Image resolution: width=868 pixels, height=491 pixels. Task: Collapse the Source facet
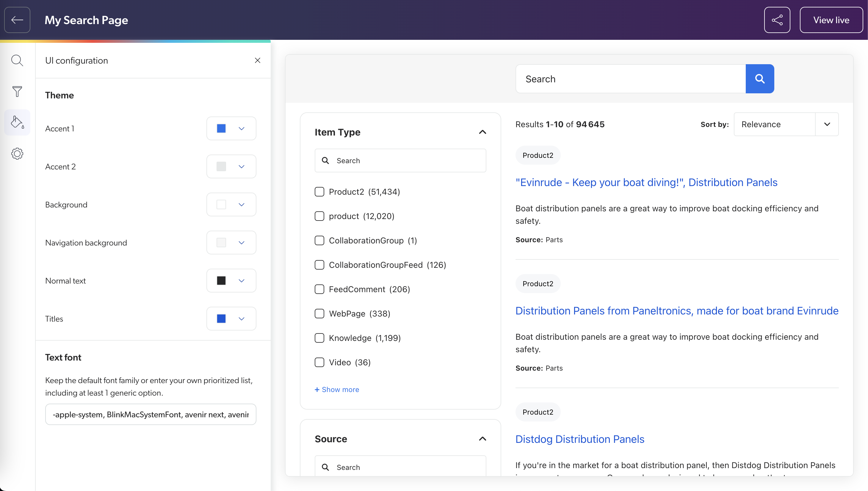click(x=482, y=439)
